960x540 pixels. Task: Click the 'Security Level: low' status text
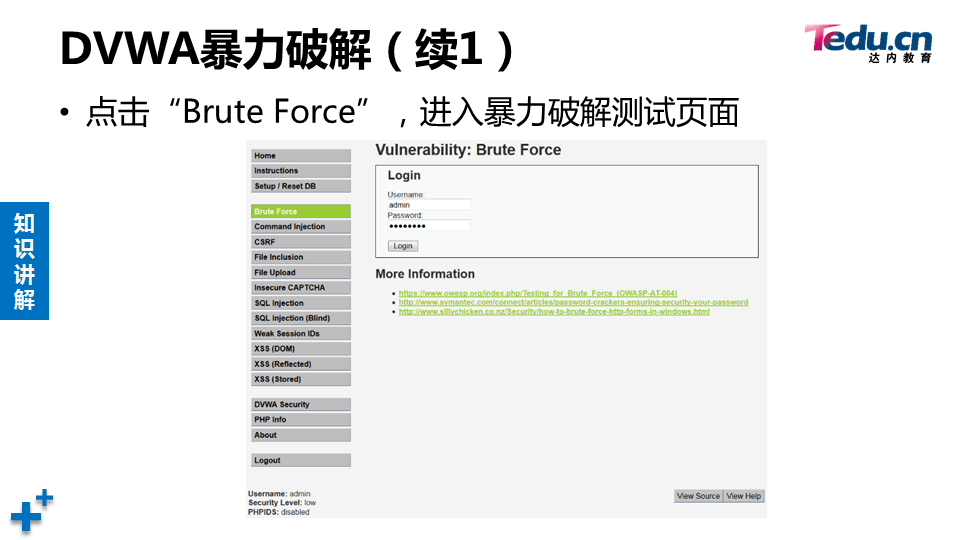click(282, 503)
